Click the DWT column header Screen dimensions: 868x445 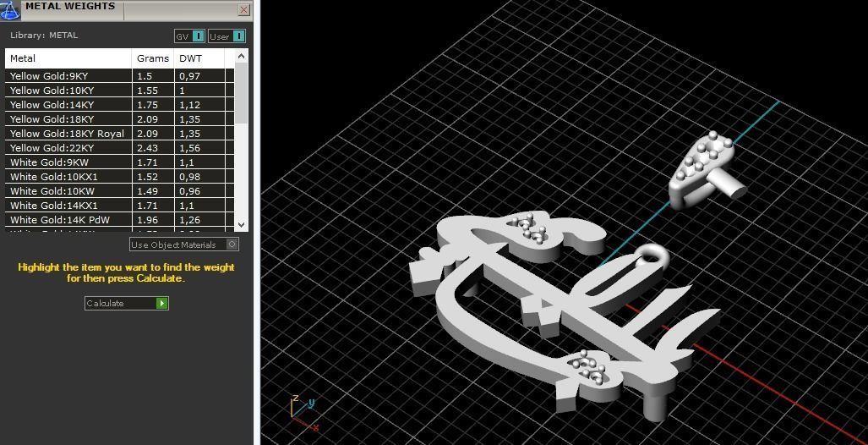199,58
